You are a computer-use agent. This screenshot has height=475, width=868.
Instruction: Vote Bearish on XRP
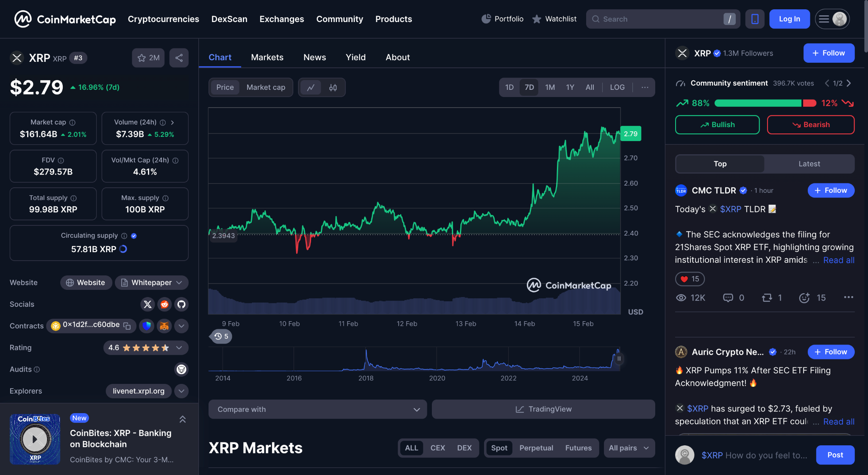810,125
